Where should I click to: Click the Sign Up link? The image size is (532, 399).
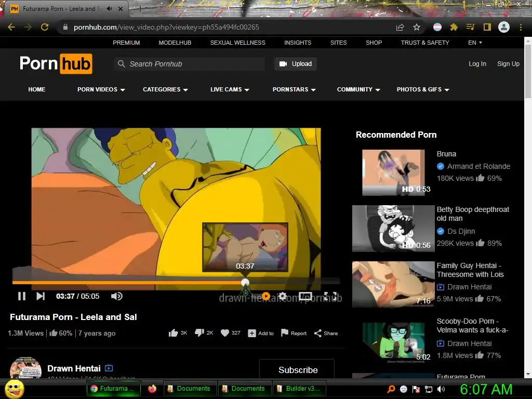point(508,64)
